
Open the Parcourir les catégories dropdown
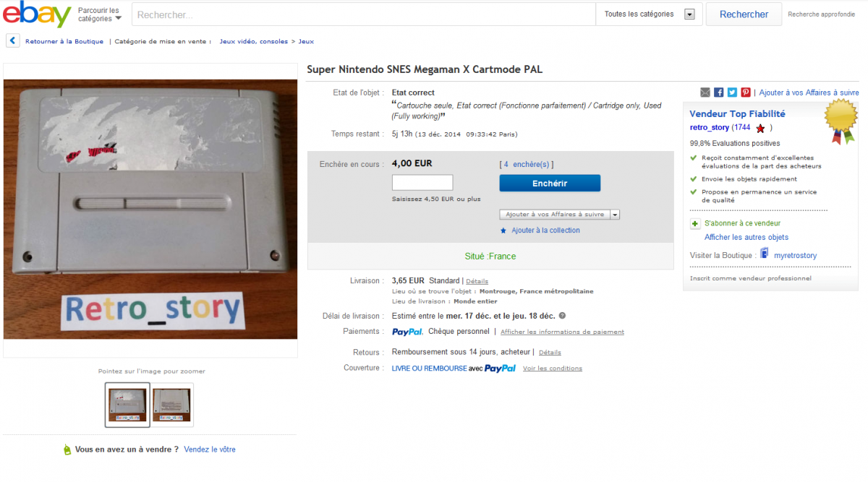(x=100, y=14)
